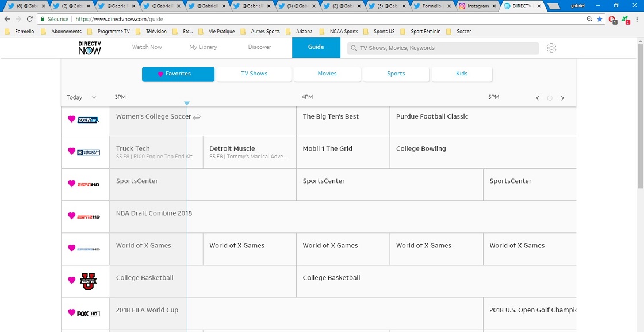Open the 4PM SportsCenter program on ESPN
Viewport: 644px width, 332px height.
click(390, 185)
